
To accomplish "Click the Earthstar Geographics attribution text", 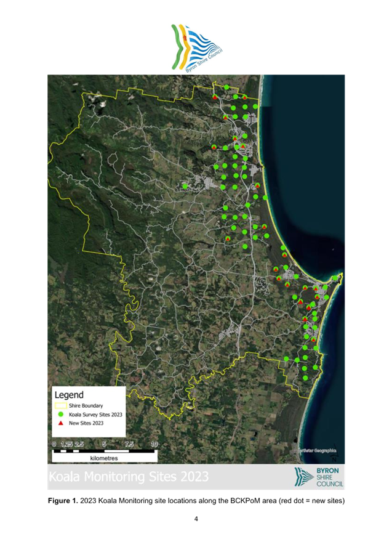I will point(317,451).
